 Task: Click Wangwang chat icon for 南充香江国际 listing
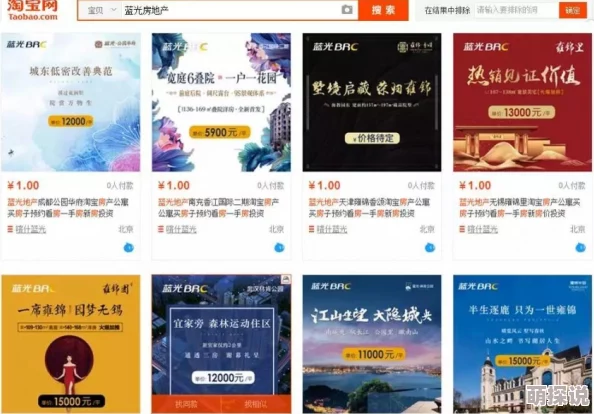point(279,248)
